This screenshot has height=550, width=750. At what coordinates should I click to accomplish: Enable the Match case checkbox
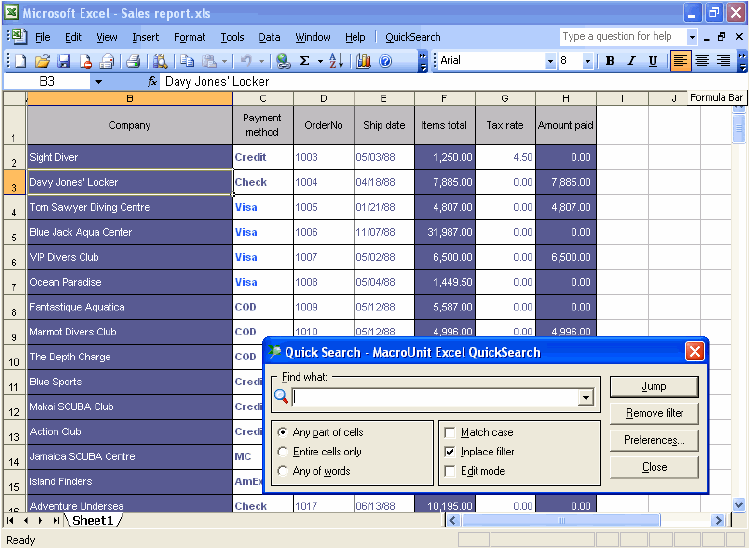(450, 432)
